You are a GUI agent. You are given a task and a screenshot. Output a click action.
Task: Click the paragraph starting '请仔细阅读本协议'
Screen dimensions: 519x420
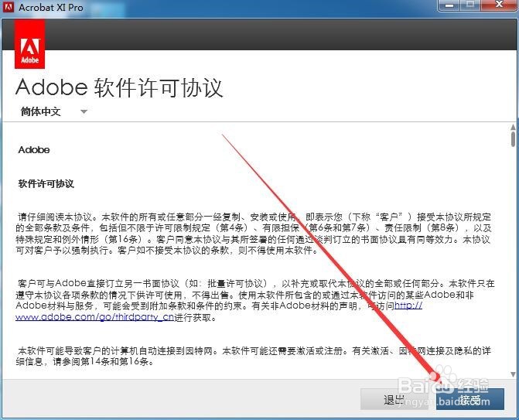[254, 234]
